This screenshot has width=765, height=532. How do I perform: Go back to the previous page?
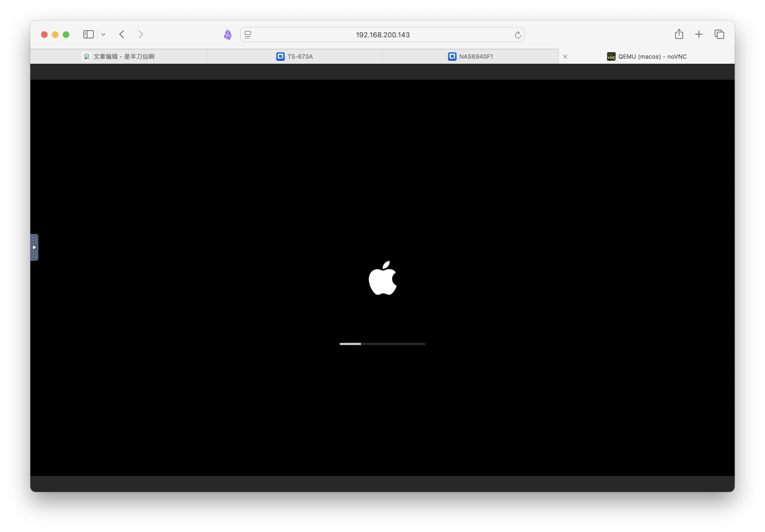point(122,34)
